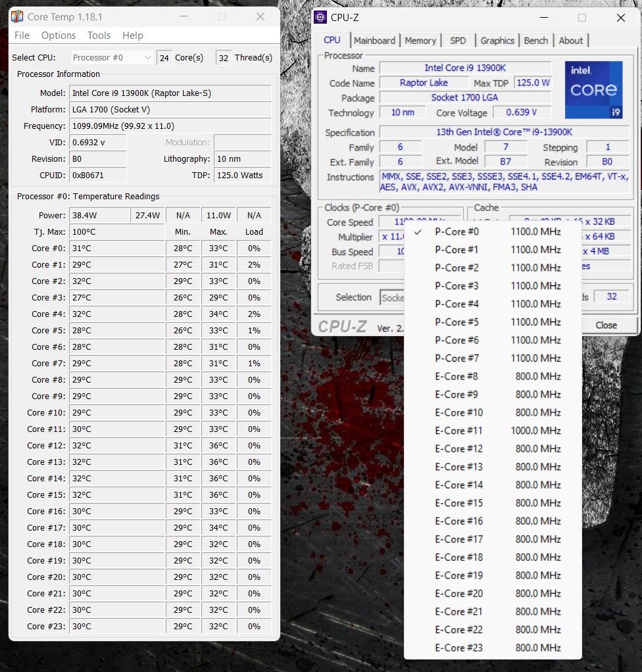
Task: Click the Core Voltage value 0.639 V
Action: (x=522, y=112)
